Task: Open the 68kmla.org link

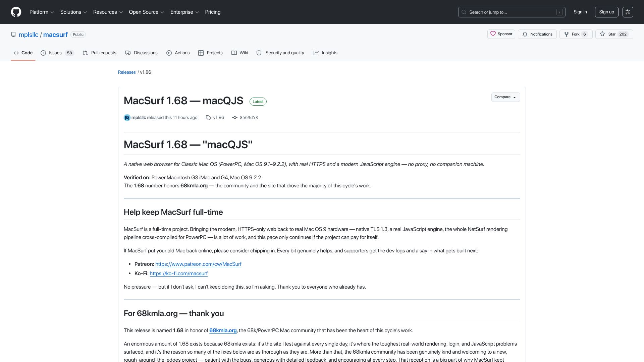Action: click(223, 330)
